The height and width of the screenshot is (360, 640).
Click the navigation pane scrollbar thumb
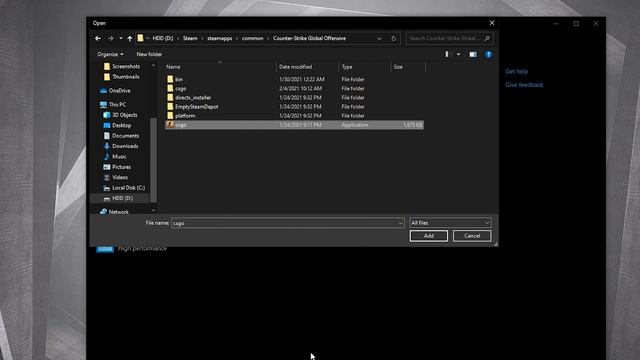pos(153,160)
